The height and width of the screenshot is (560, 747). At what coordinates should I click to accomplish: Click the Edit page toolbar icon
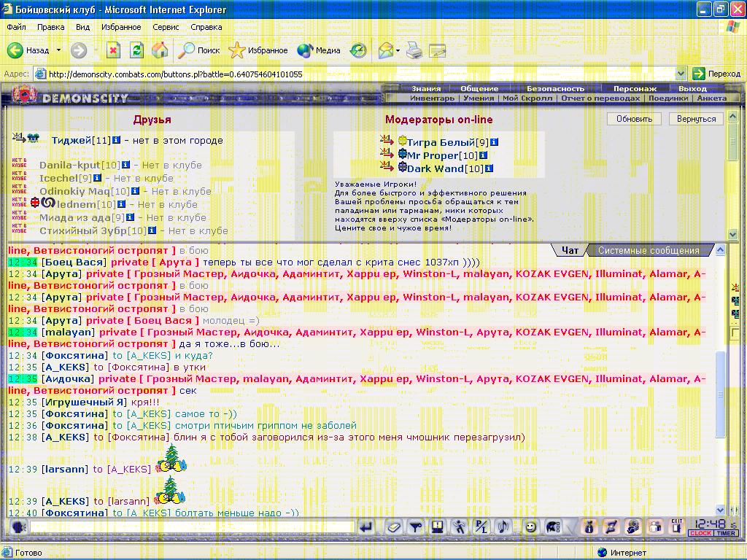(437, 50)
